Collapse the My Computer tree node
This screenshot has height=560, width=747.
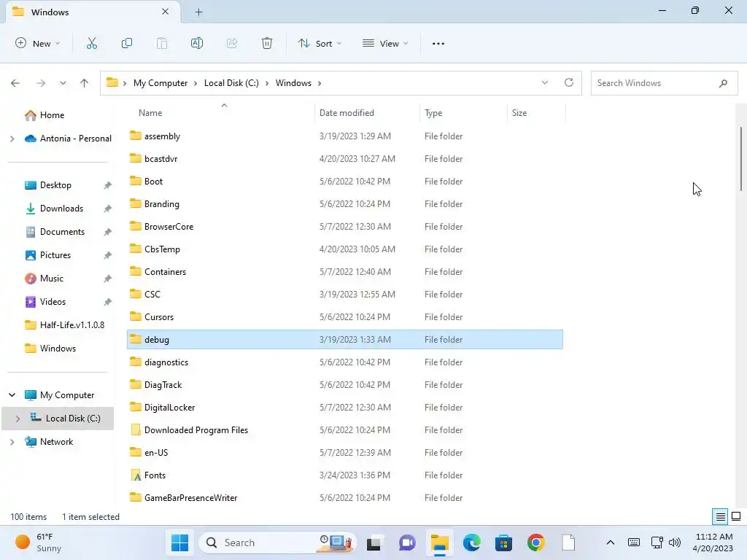point(12,394)
